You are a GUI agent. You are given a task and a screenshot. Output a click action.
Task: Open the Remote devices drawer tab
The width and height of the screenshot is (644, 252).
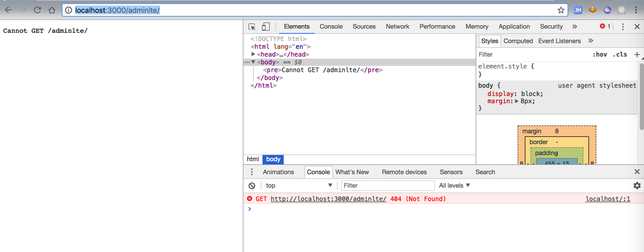click(x=404, y=172)
